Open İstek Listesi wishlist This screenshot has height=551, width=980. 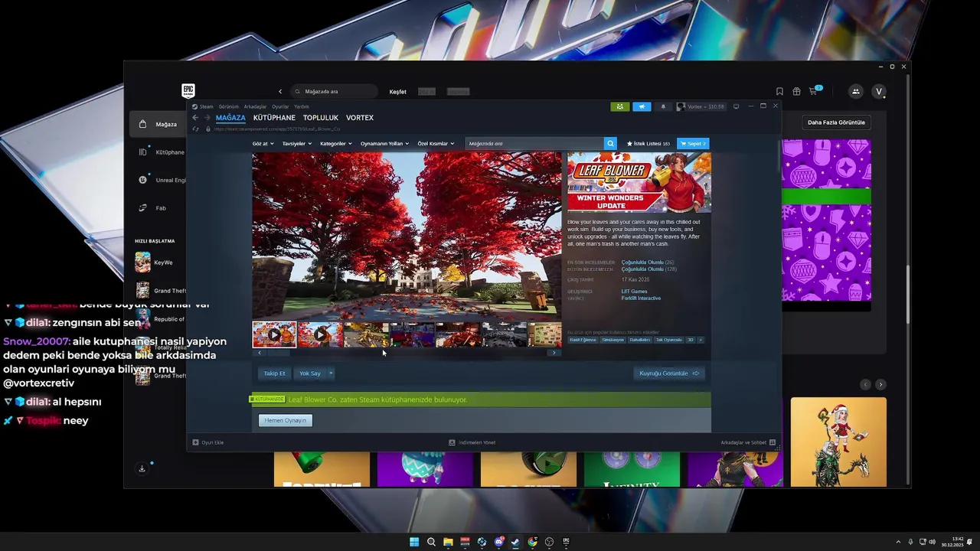[x=648, y=143]
